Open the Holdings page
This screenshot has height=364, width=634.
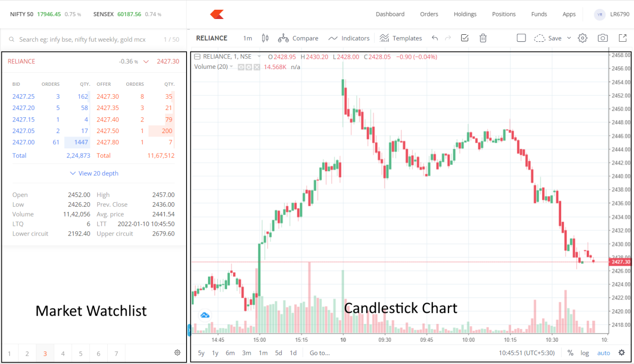pyautogui.click(x=465, y=14)
